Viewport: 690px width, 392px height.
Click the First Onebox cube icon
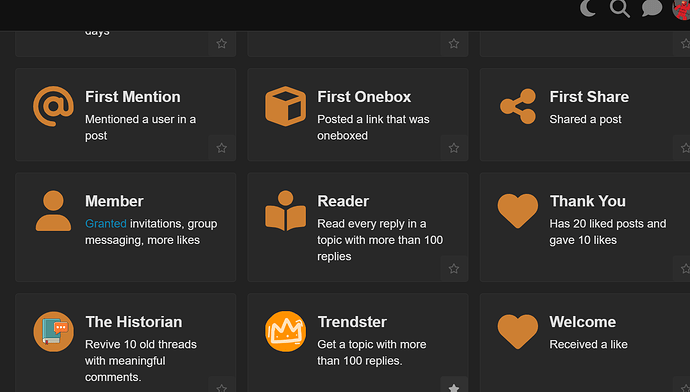(x=285, y=106)
